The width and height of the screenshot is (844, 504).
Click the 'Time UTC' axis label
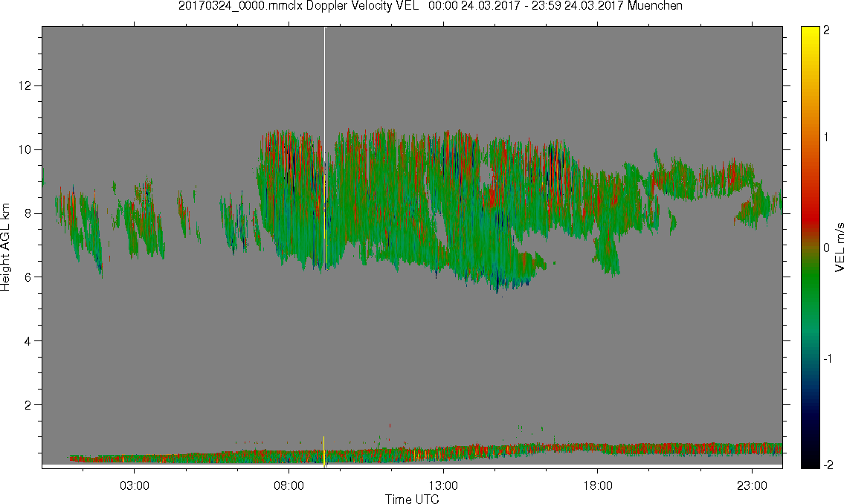click(412, 499)
